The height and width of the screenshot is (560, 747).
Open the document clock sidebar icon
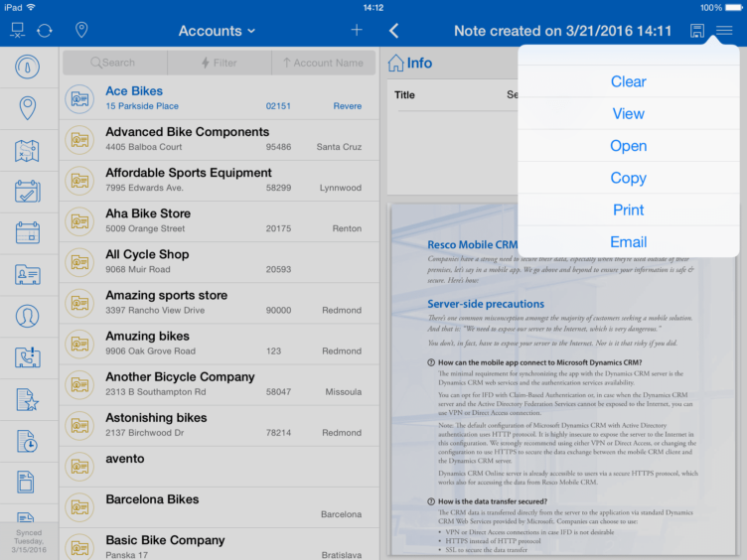click(28, 441)
